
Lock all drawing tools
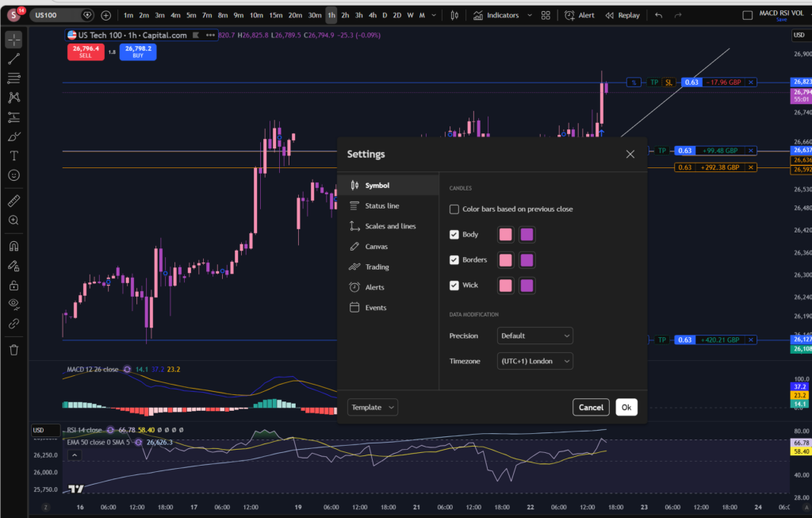tap(14, 286)
